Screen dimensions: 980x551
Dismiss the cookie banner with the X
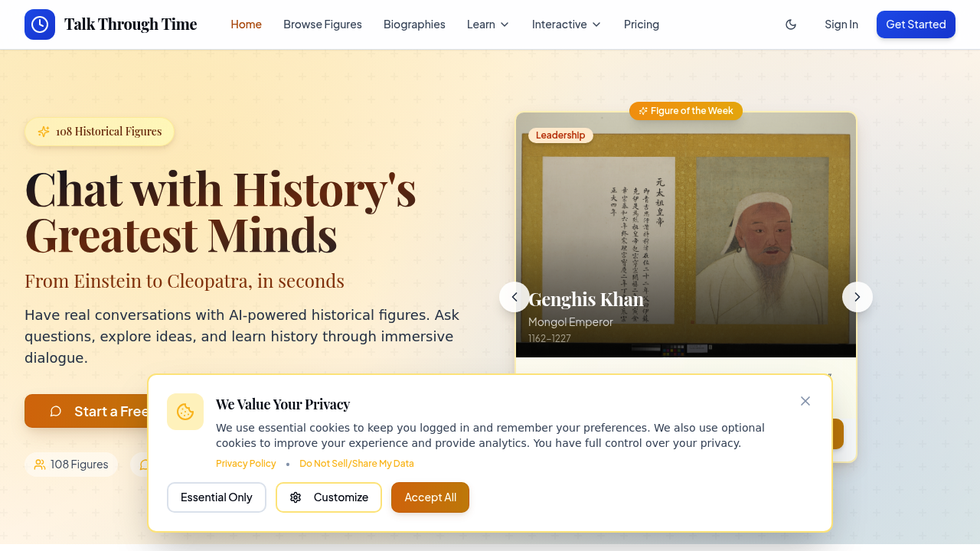[x=805, y=400]
